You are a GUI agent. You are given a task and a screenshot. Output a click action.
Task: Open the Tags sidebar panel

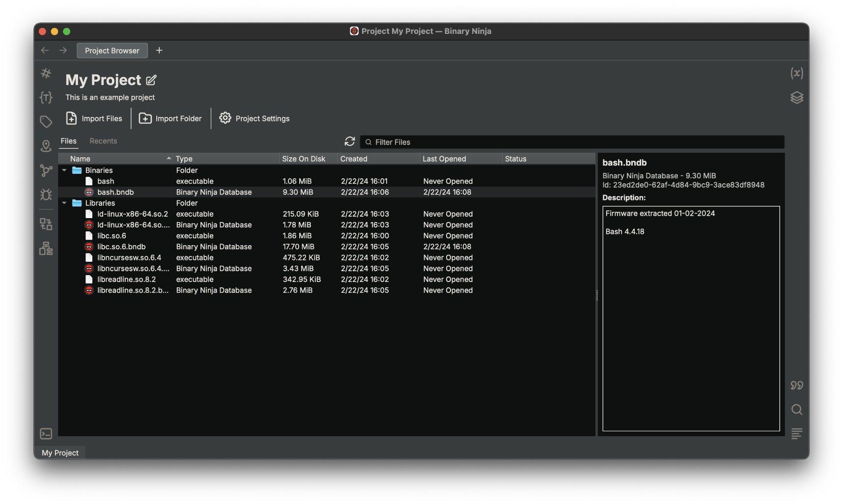46,121
